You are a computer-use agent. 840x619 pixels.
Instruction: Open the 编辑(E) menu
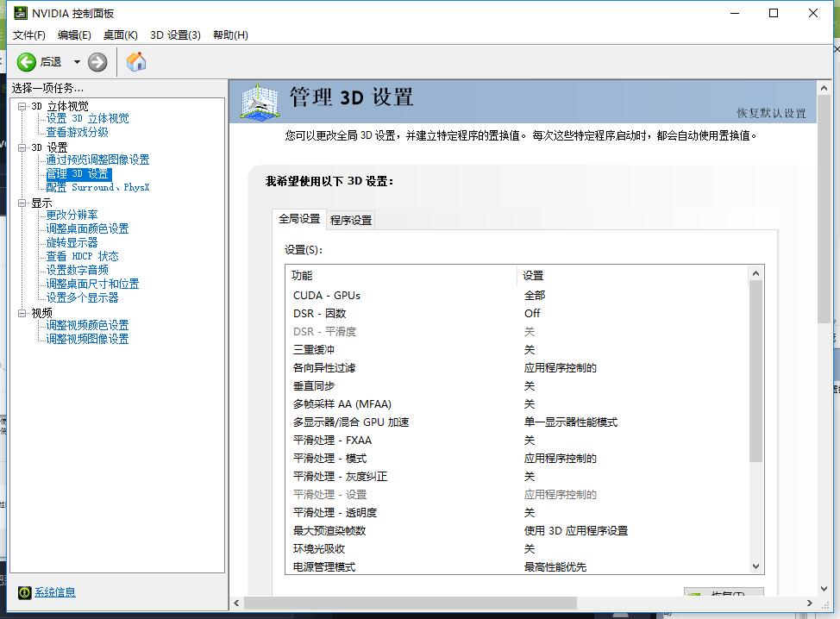coord(74,35)
